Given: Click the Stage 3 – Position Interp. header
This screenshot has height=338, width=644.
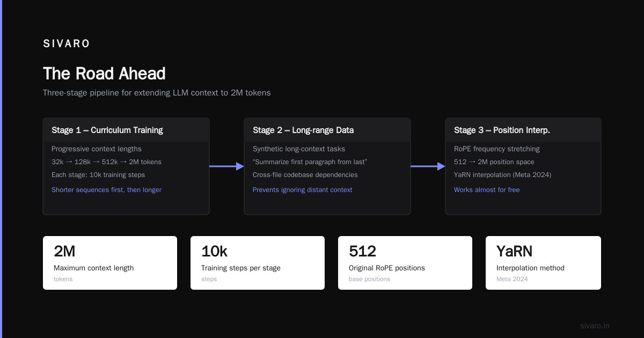Looking at the screenshot, I should 502,130.
